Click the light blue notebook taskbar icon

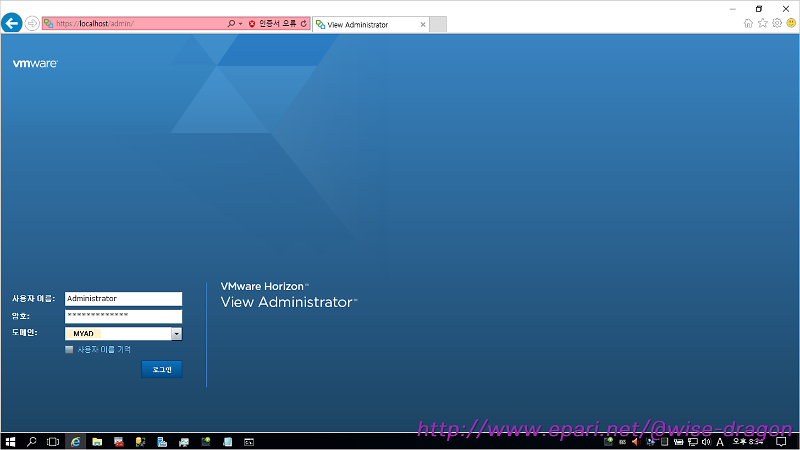(x=228, y=442)
